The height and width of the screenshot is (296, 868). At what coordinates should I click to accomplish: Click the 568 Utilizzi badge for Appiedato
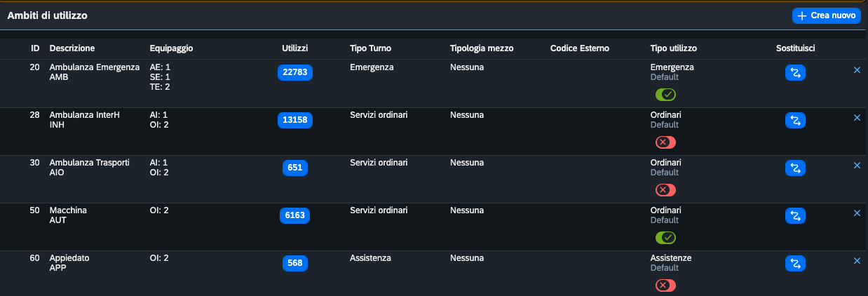(x=295, y=263)
